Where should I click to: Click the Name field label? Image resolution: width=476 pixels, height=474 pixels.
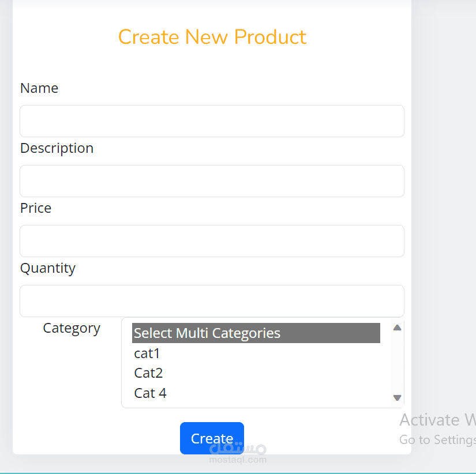click(x=39, y=88)
